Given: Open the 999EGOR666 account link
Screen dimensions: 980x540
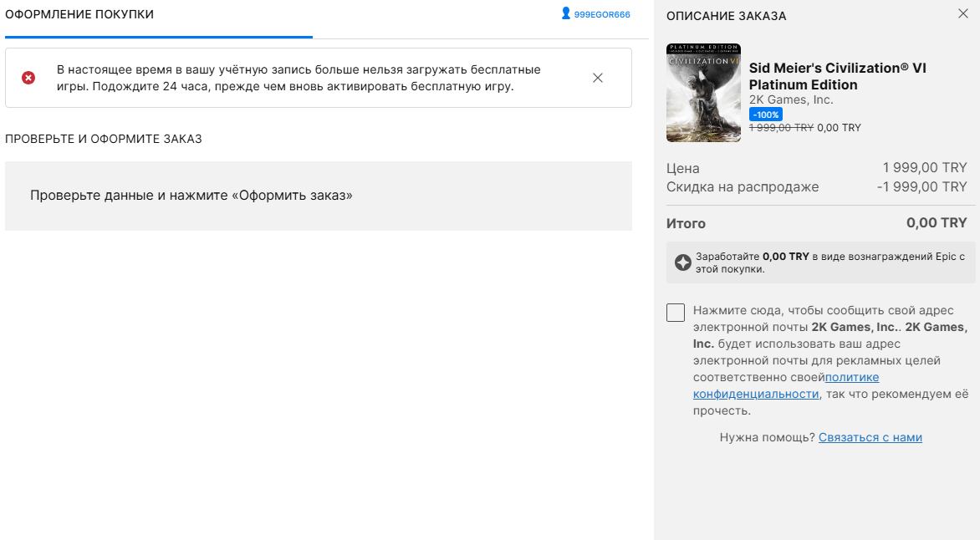Looking at the screenshot, I should (x=601, y=14).
